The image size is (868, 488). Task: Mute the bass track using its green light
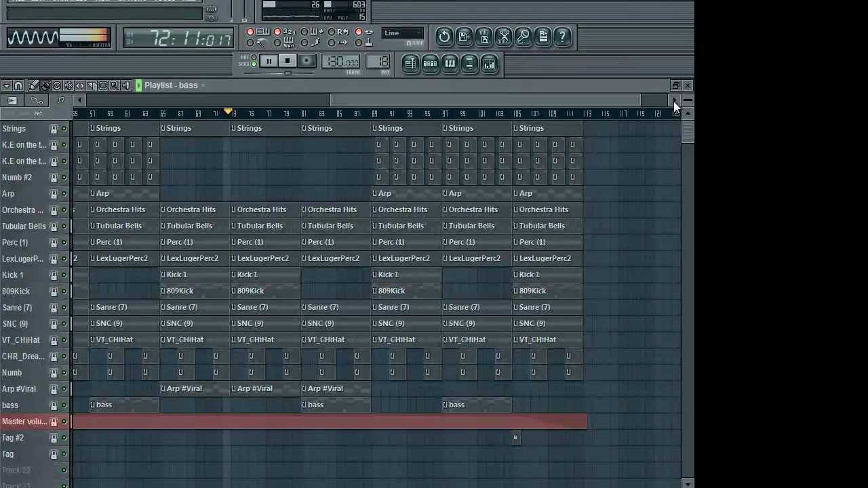point(64,405)
